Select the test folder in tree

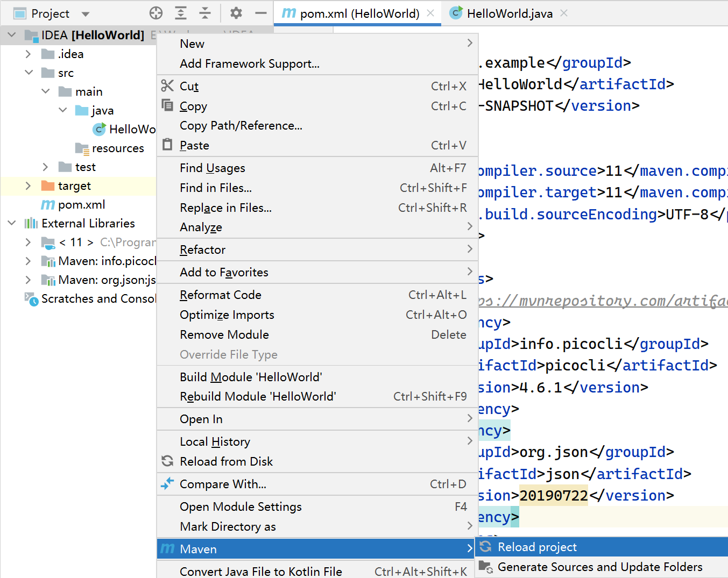(77, 167)
